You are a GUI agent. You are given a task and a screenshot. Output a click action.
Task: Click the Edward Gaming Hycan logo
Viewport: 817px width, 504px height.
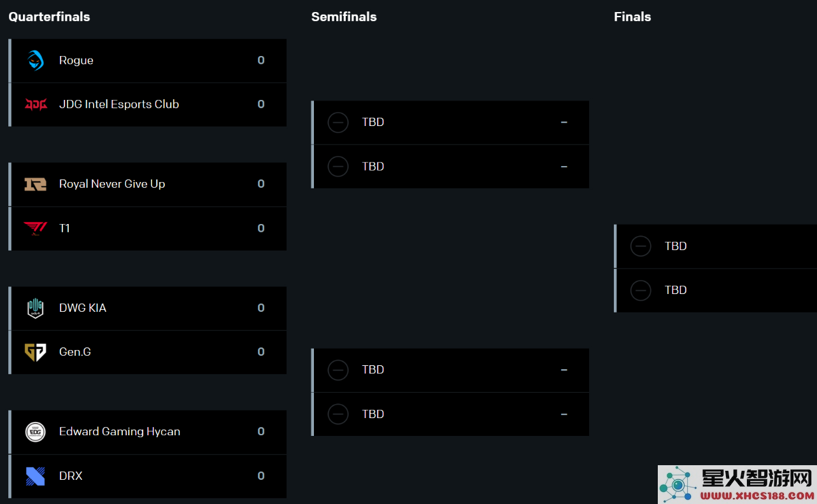[x=36, y=431]
